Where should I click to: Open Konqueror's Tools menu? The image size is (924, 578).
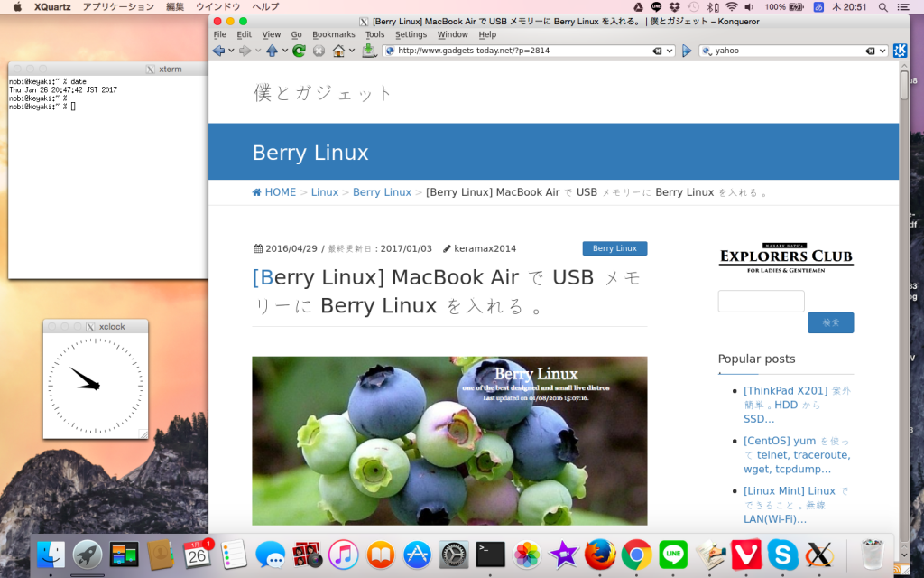click(374, 35)
